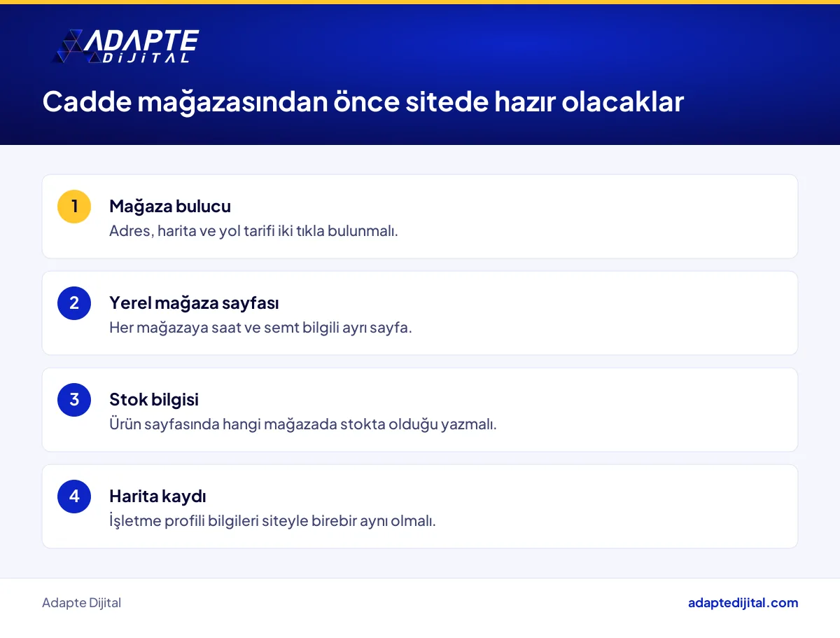Select text 'Ürün sayfasında hangi mağazada stokta olduğu yazmalı.'
Image resolution: width=840 pixels, height=638 pixels.
303,424
